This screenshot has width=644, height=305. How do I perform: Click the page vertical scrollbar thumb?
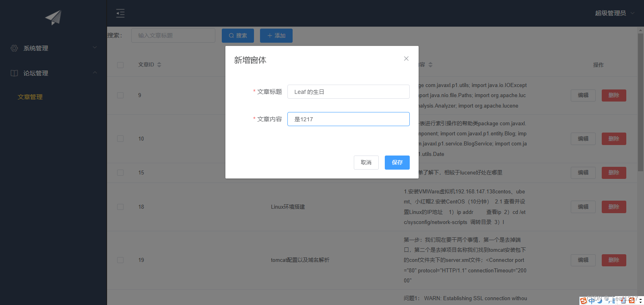point(640,103)
